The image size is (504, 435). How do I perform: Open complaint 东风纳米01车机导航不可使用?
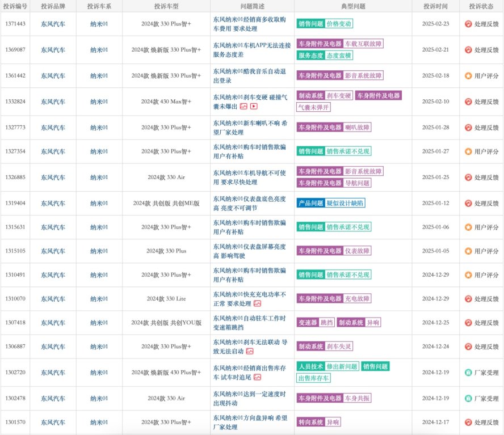[x=249, y=178]
